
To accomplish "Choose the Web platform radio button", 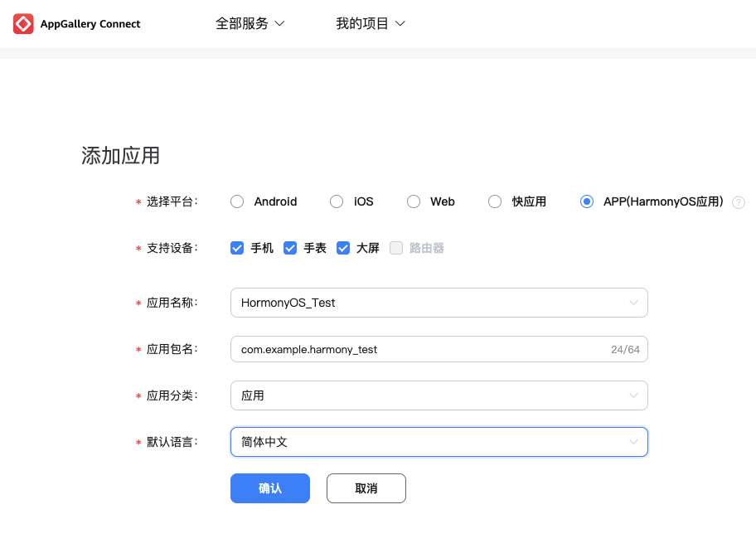I will coord(414,201).
